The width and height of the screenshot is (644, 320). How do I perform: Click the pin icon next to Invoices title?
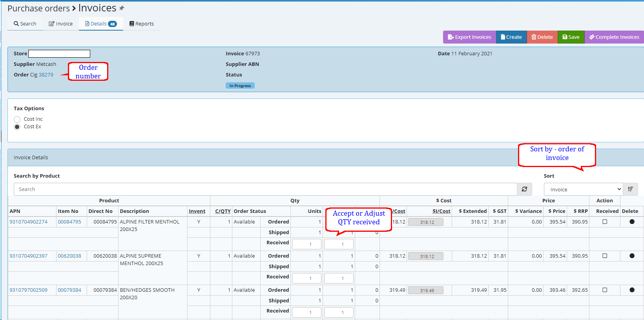122,8
